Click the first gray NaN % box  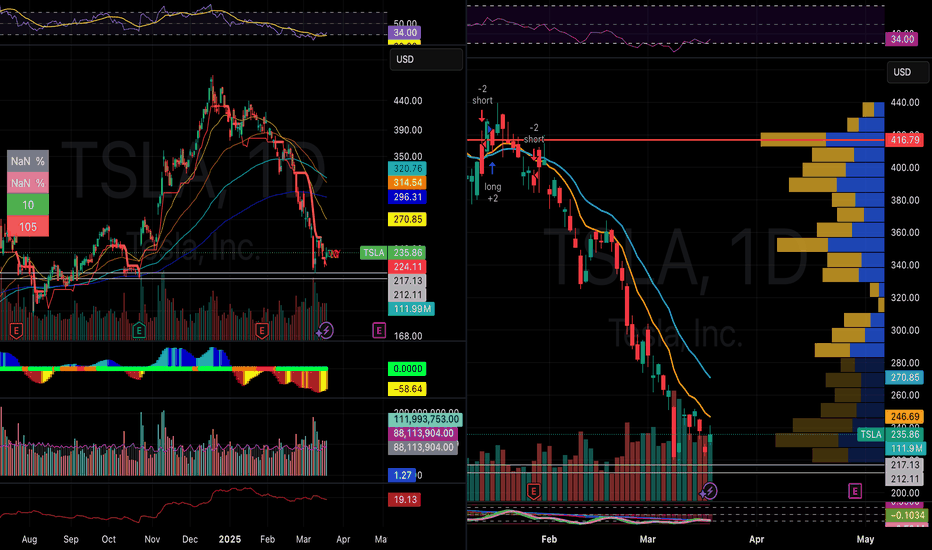coord(27,161)
